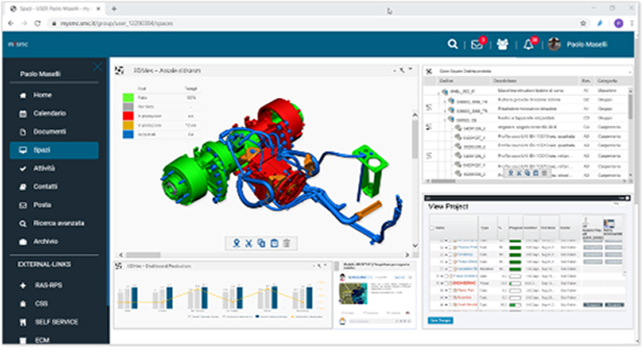Click the green color swatch in the legend
The width and height of the screenshot is (644, 349).
128,98
